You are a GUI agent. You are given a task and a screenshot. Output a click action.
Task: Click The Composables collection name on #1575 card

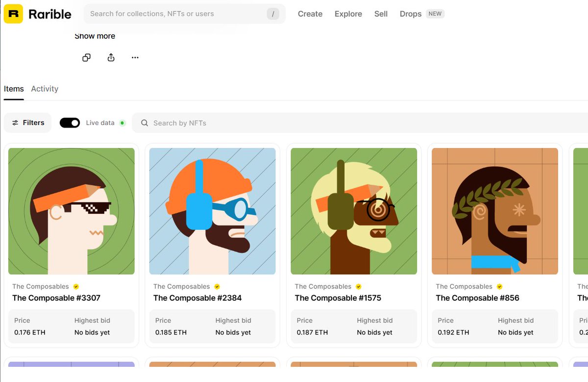(323, 286)
